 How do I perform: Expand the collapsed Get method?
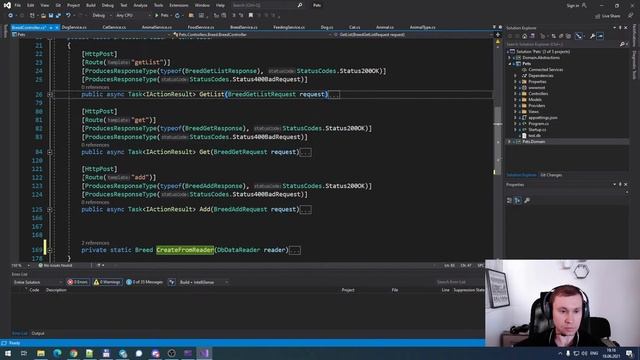click(x=50, y=152)
